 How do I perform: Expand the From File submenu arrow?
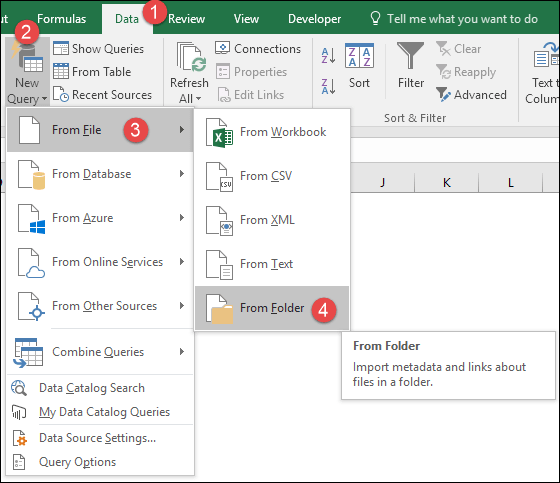pyautogui.click(x=182, y=130)
